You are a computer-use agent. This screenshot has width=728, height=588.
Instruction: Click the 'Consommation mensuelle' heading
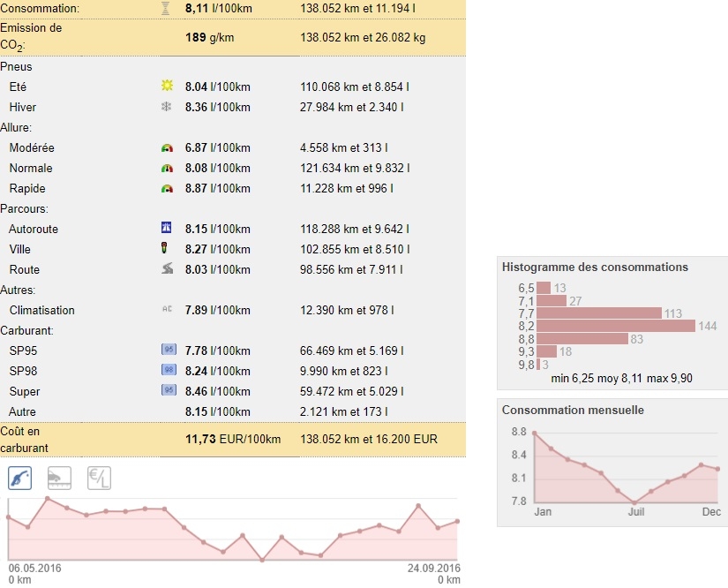click(573, 411)
